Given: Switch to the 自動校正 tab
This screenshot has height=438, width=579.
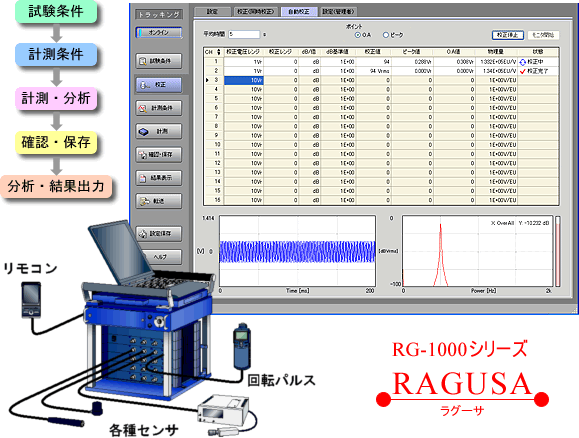Looking at the screenshot, I should coord(299,12).
